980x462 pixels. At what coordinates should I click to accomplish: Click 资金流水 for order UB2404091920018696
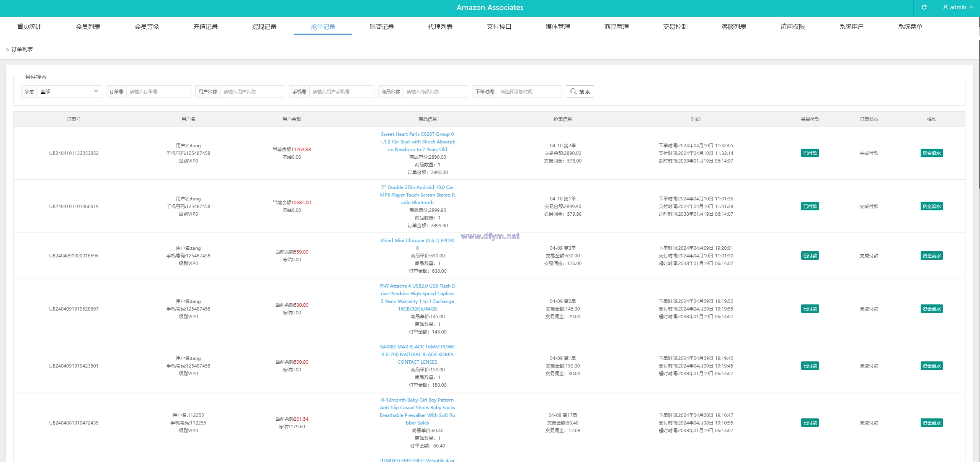931,255
